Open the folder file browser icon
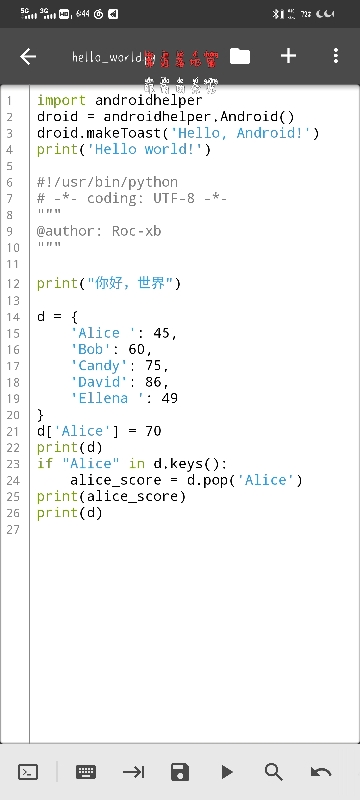 tap(240, 56)
